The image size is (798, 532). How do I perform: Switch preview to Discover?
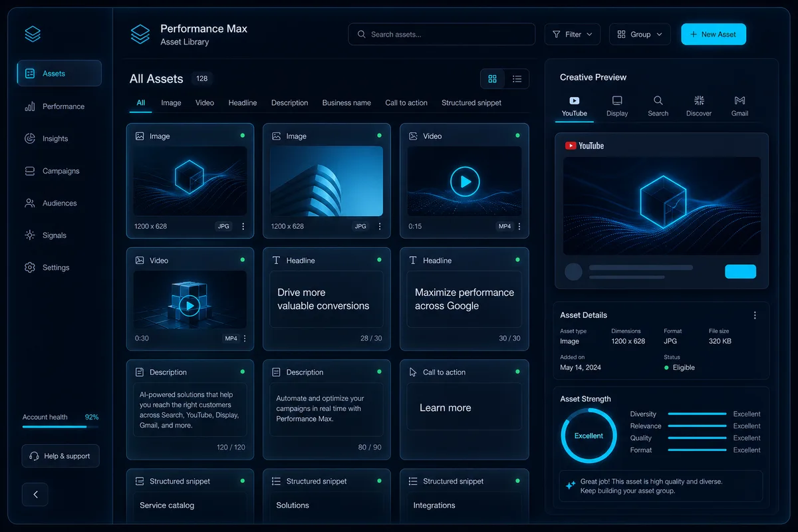coord(699,106)
